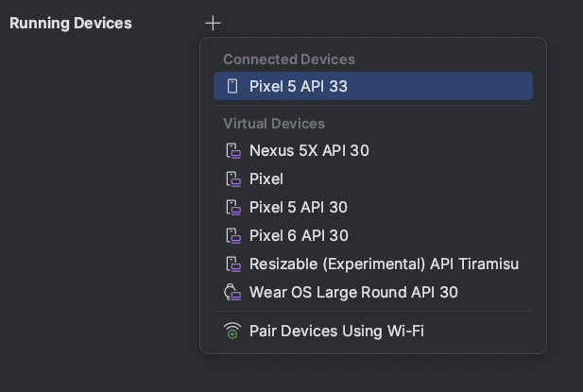Click the Virtual Devices section header
The height and width of the screenshot is (392, 583).
(274, 124)
